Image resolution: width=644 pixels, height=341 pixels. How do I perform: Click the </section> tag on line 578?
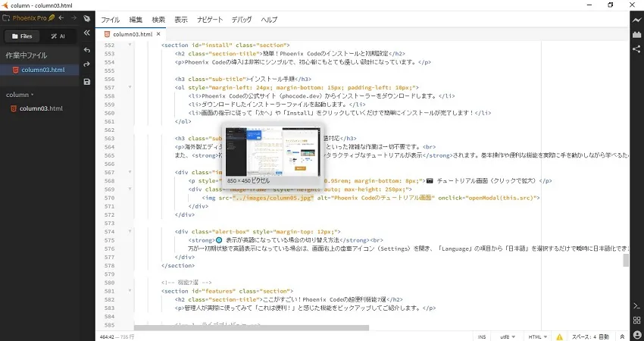178,265
